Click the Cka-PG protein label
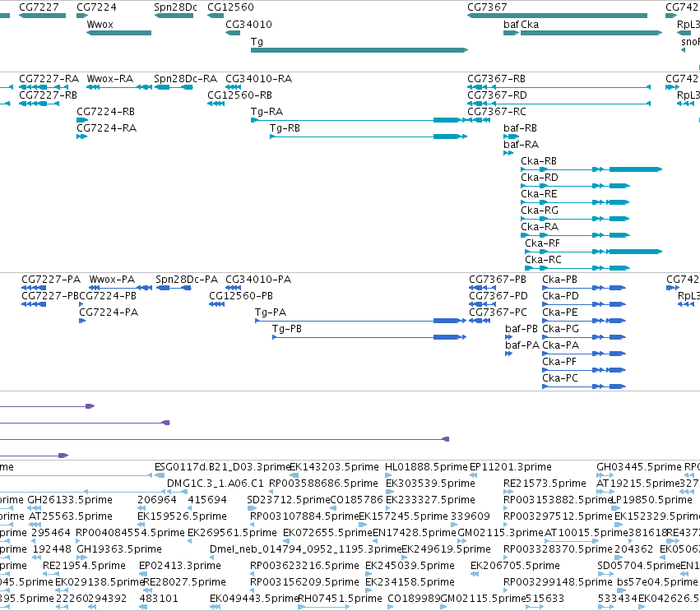This screenshot has height=611, width=700. [561, 329]
